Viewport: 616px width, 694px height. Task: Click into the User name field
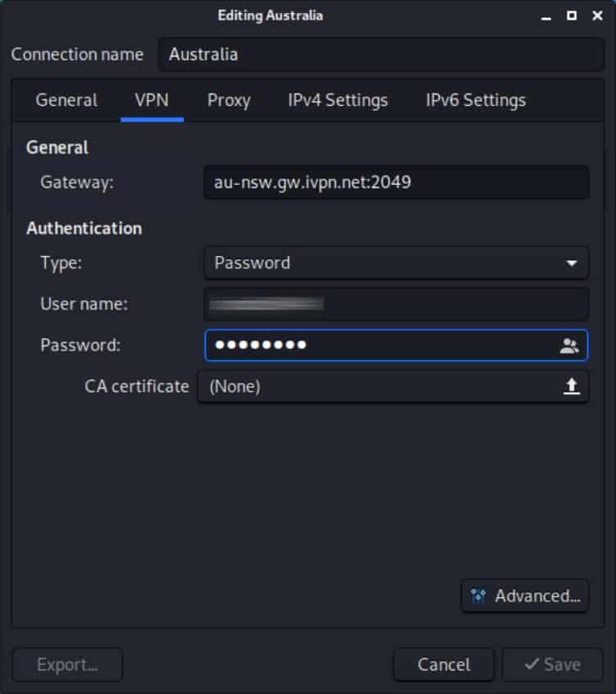(x=396, y=304)
